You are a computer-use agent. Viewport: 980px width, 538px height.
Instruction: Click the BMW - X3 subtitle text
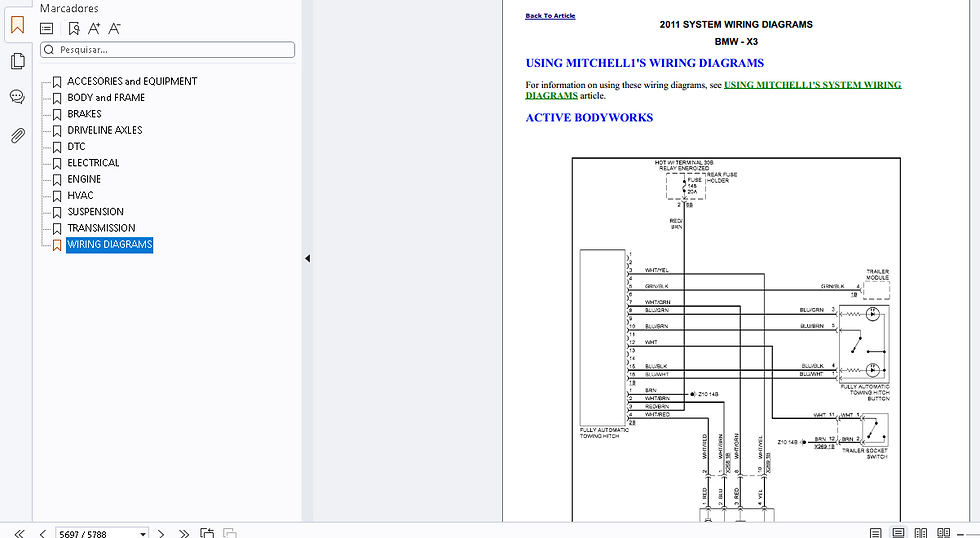pyautogui.click(x=736, y=42)
